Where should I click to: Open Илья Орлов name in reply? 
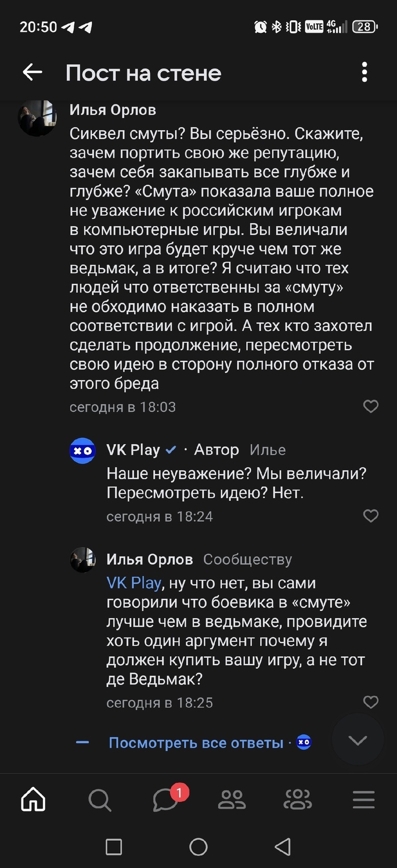click(150, 559)
